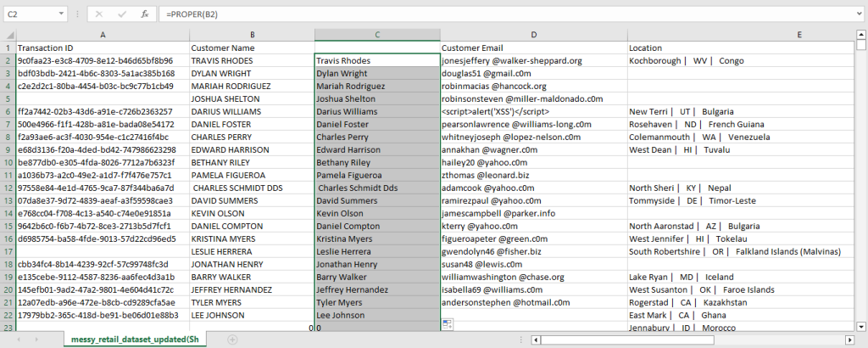Click the Cancel X icon in formula bar
This screenshot has width=868, height=348.
pyautogui.click(x=99, y=14)
